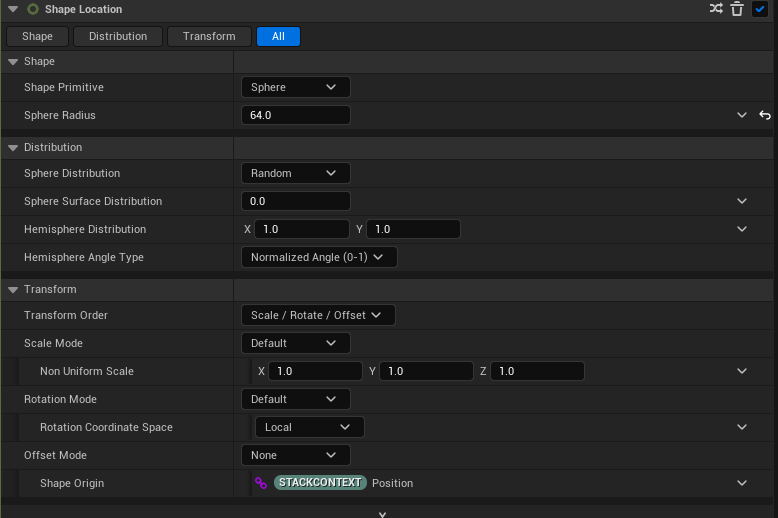Screen dimensions: 778x518
Task: Click the Sphere Surface Distribution value field
Action: (x=295, y=201)
